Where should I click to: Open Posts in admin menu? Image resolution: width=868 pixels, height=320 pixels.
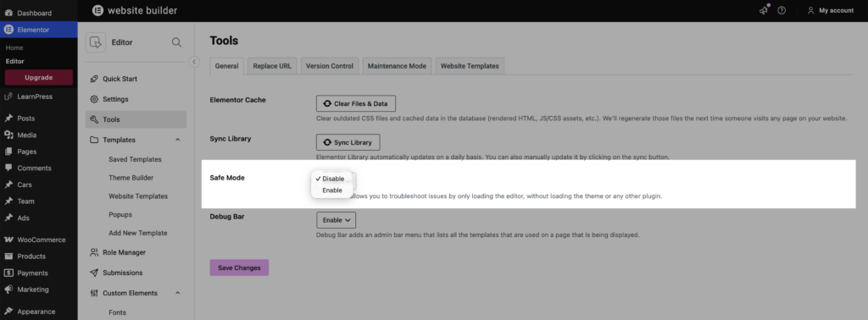point(39,119)
